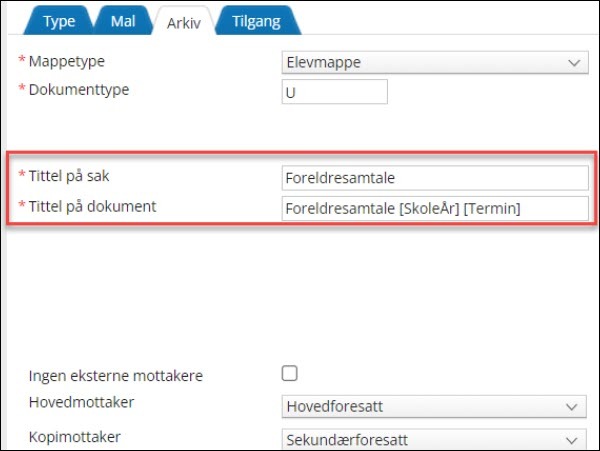Go to the Tilgang tab
The image size is (600, 451).
(x=256, y=20)
